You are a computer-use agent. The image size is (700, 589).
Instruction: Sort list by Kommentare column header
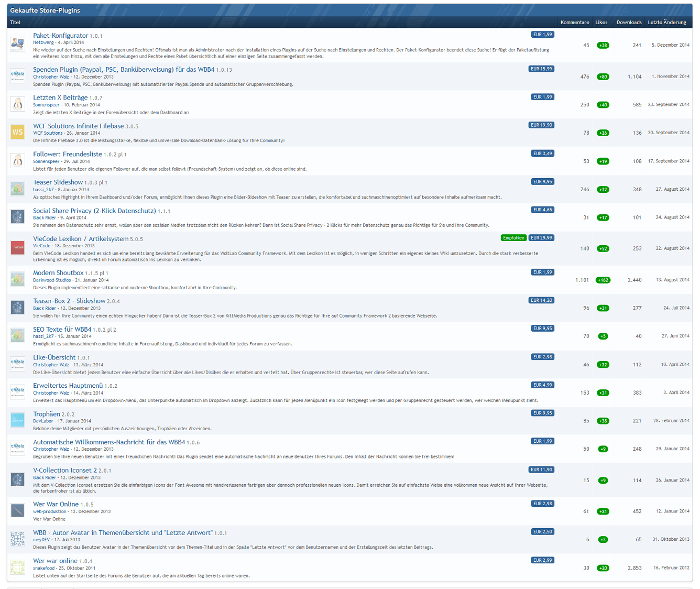click(575, 22)
